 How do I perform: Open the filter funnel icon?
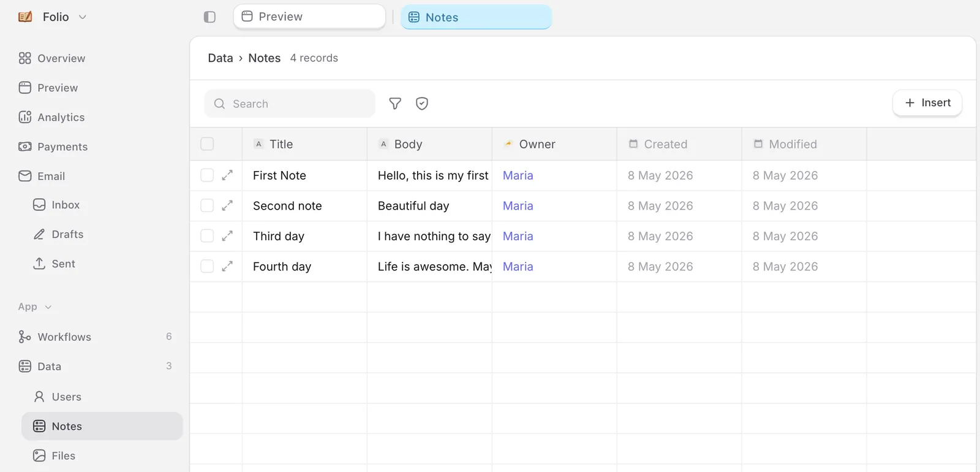(395, 104)
